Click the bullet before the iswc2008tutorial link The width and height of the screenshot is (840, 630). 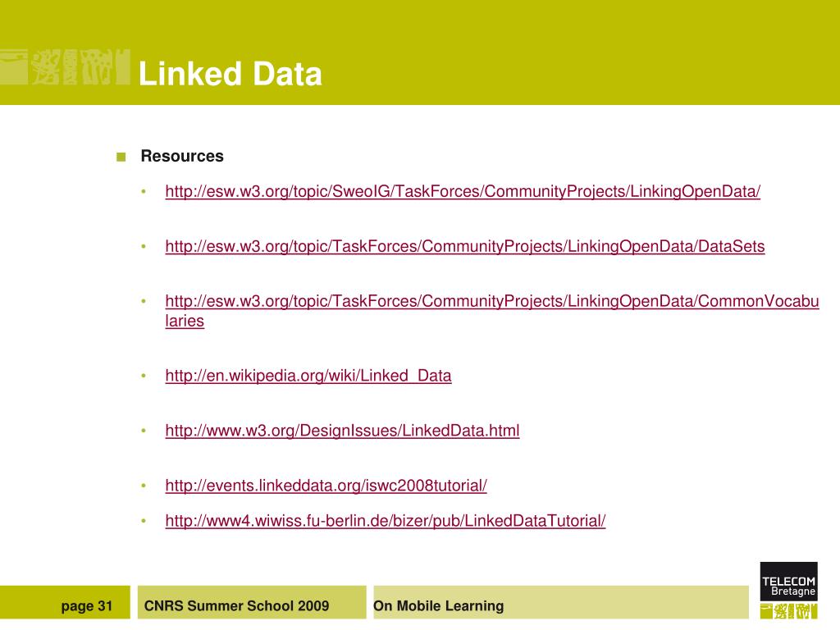pos(144,486)
